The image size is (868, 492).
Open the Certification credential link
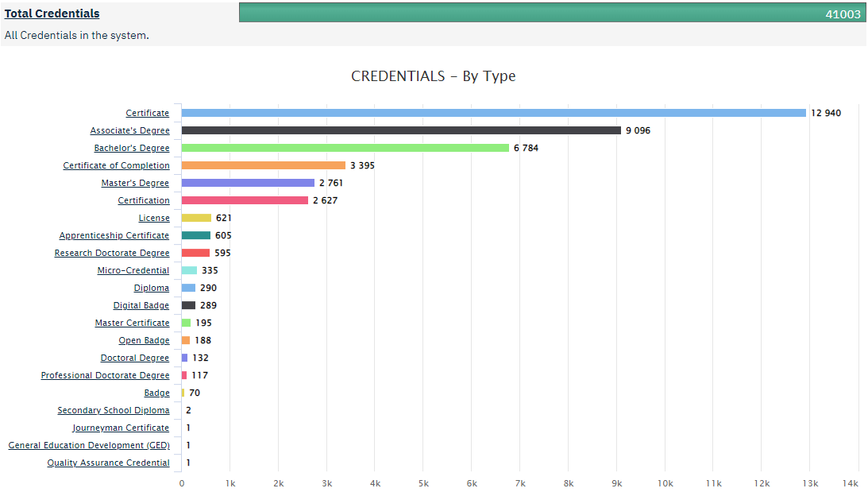tap(145, 200)
